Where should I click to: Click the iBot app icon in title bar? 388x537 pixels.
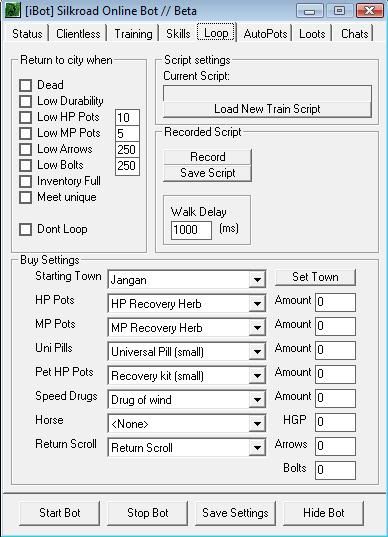point(12,10)
